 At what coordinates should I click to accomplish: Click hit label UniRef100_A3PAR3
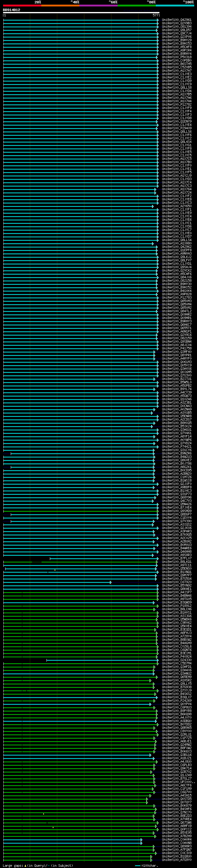pyautogui.click(x=176, y=531)
